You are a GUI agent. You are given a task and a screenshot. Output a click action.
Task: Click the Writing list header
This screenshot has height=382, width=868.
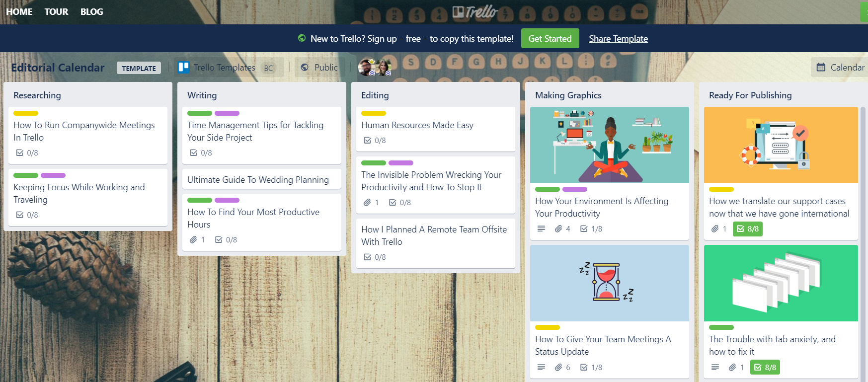[x=202, y=95]
